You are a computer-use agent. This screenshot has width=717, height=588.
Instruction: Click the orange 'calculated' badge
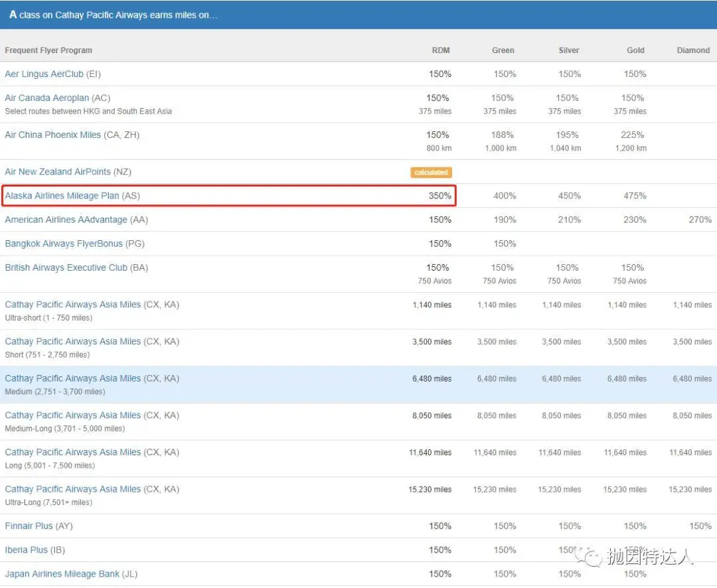[x=431, y=173]
